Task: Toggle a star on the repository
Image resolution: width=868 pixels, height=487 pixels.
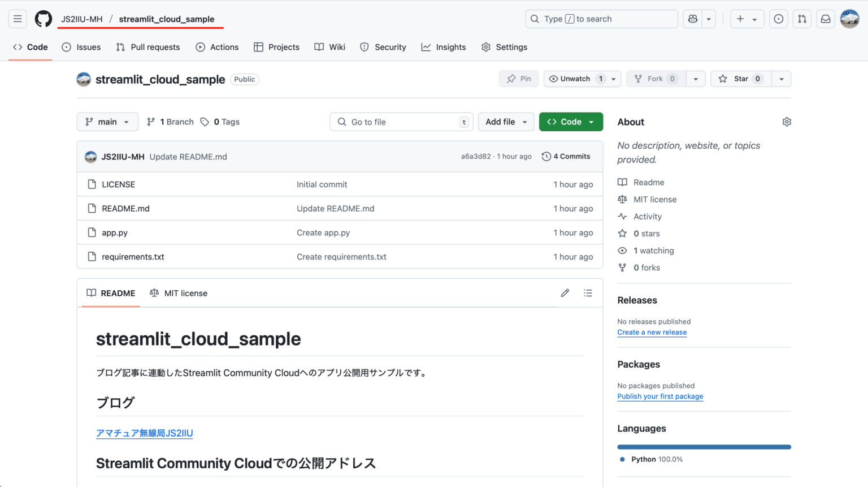Action: pos(741,79)
